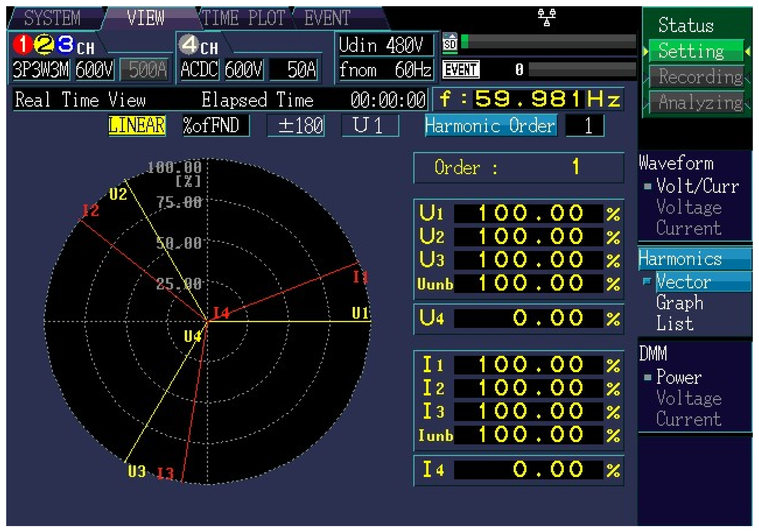Click the yellow channel 2 circle icon
This screenshot has height=532, width=759.
(x=44, y=44)
